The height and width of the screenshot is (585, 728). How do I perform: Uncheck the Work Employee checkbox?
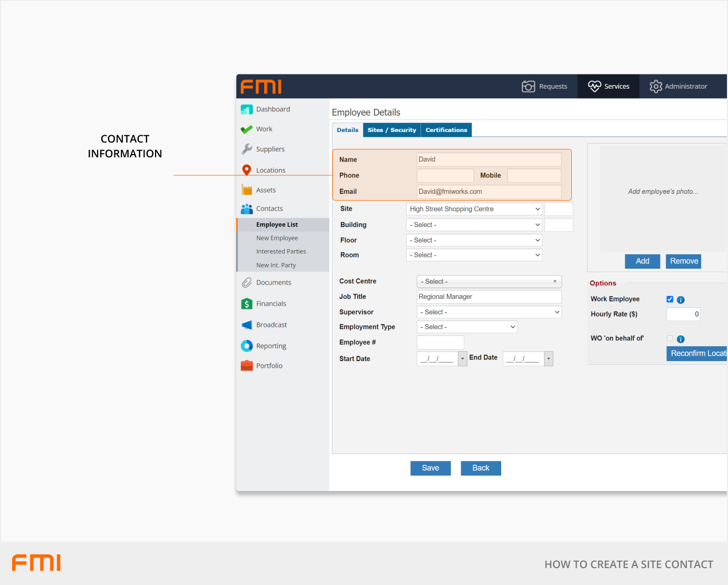click(669, 299)
